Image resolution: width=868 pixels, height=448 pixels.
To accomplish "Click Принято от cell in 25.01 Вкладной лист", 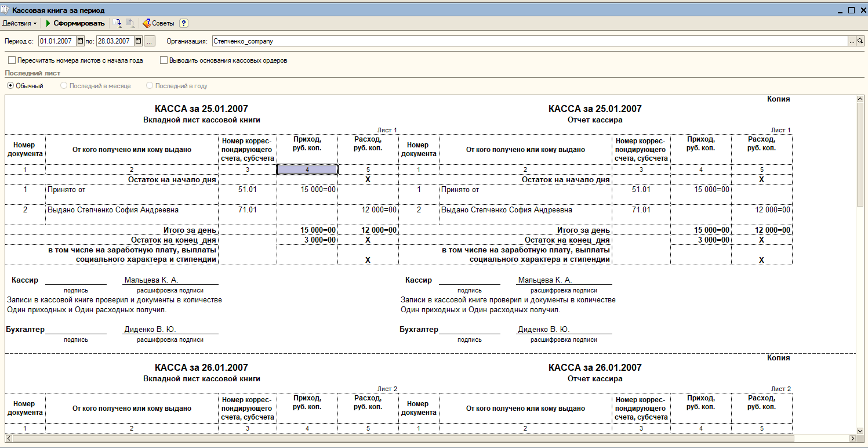I will point(132,194).
